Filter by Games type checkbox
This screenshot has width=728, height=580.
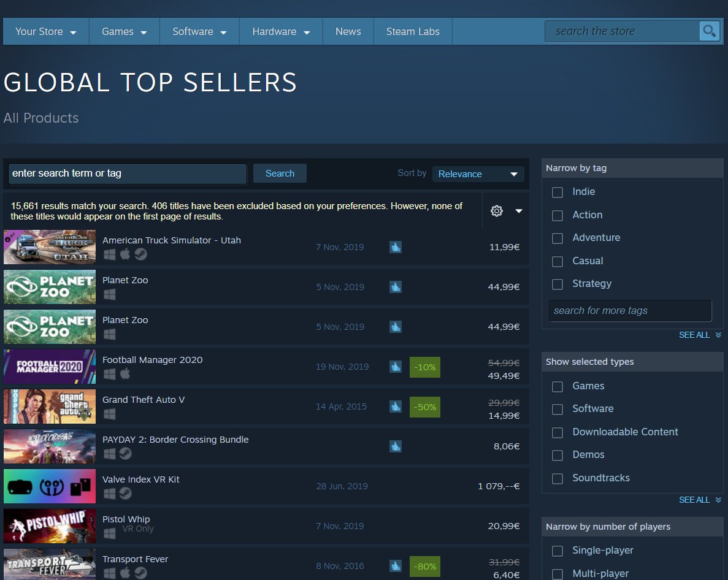(557, 386)
